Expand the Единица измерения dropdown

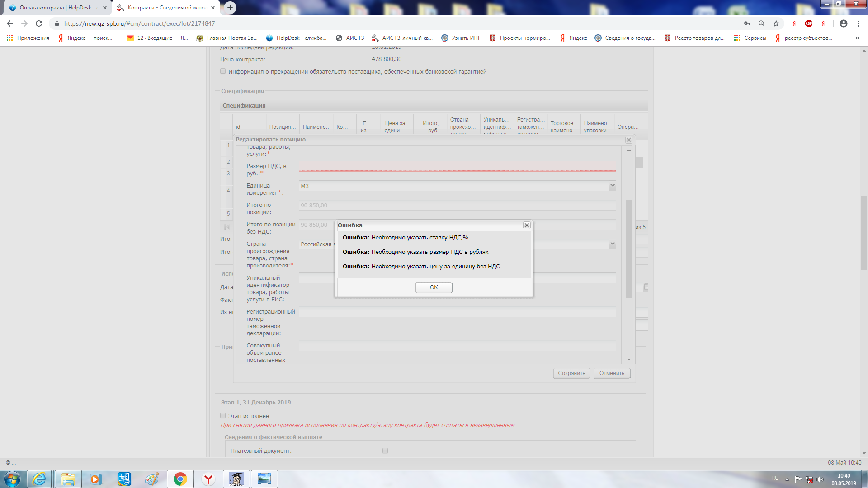(x=612, y=186)
